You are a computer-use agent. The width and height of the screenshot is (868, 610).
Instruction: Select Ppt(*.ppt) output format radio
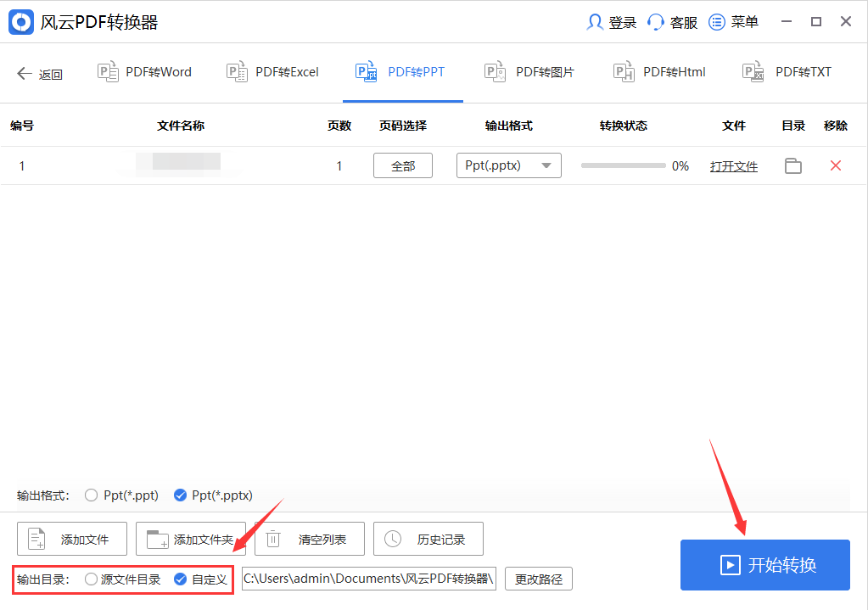[92, 495]
